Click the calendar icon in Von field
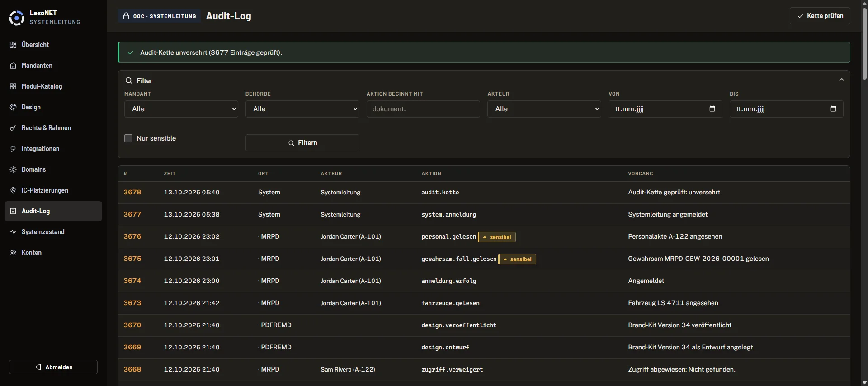Viewport: 868px width, 386px height. (x=712, y=109)
